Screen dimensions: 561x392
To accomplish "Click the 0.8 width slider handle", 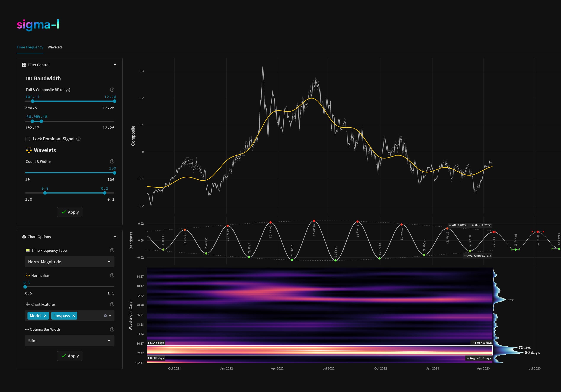I will [x=45, y=193].
